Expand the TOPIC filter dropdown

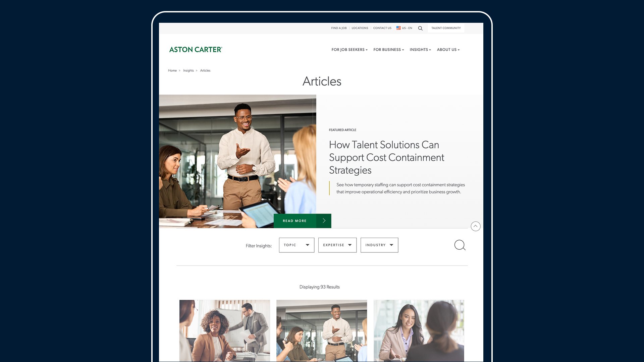(297, 245)
